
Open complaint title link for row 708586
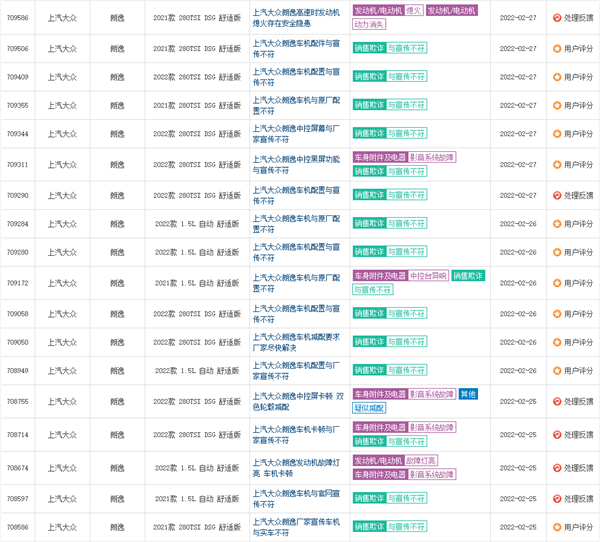(296, 527)
